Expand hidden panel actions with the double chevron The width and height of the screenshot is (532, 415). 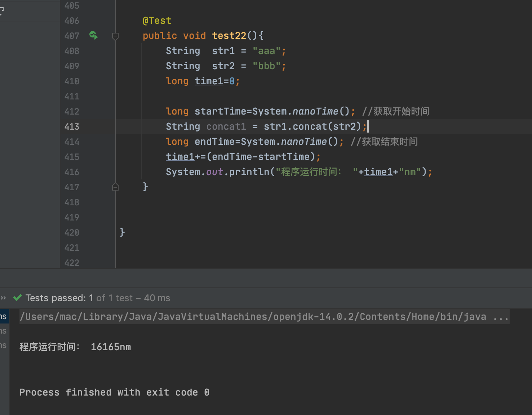click(x=4, y=298)
